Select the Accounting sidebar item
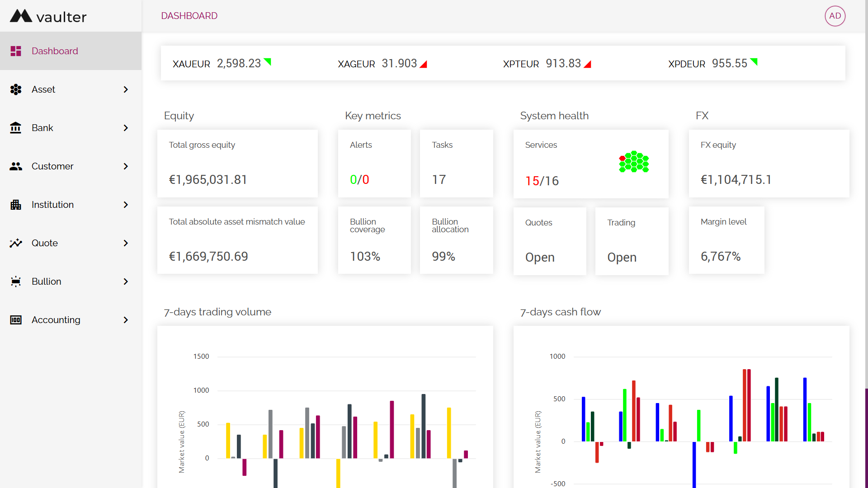868x488 pixels. coord(71,320)
